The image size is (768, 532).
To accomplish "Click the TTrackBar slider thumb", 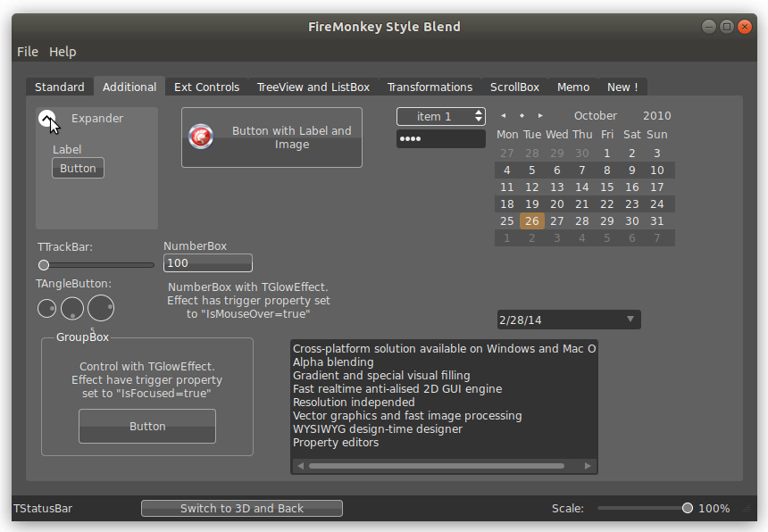I will 44,265.
